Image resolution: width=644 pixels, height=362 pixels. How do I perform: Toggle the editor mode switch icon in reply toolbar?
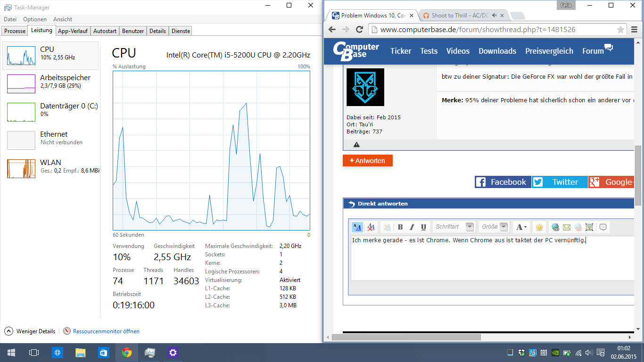357,227
